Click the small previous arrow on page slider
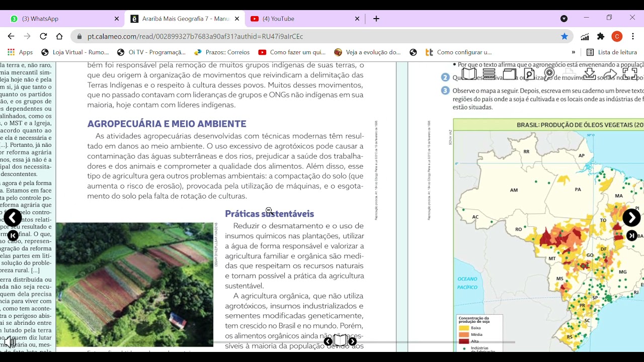The width and height of the screenshot is (644, 362). (x=328, y=342)
